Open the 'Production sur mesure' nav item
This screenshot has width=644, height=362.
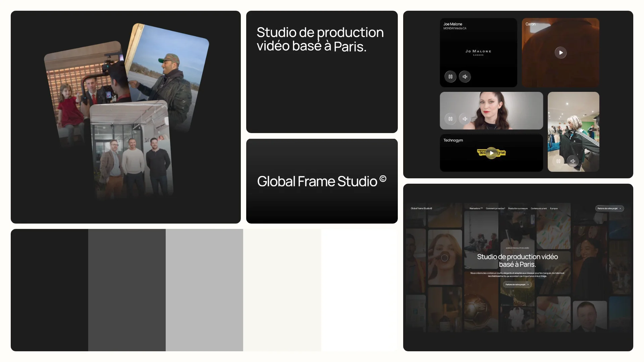[518, 208]
